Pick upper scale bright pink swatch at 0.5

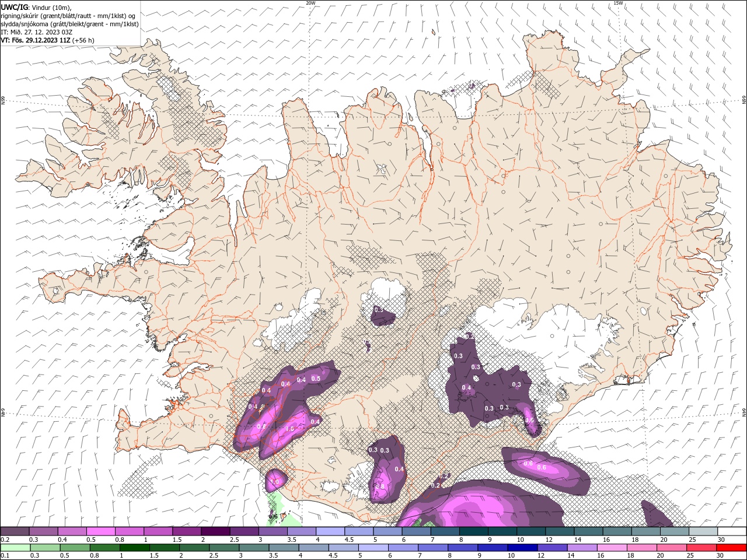pyautogui.click(x=100, y=531)
